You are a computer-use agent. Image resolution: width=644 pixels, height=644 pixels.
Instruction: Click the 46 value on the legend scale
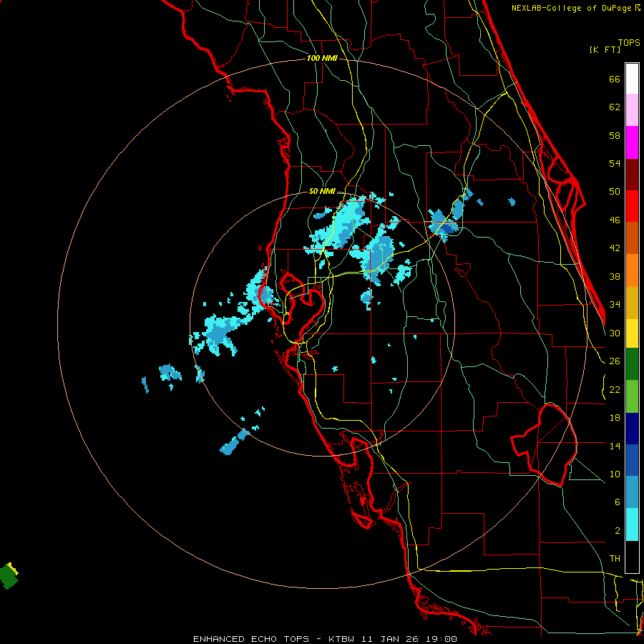tap(615, 220)
